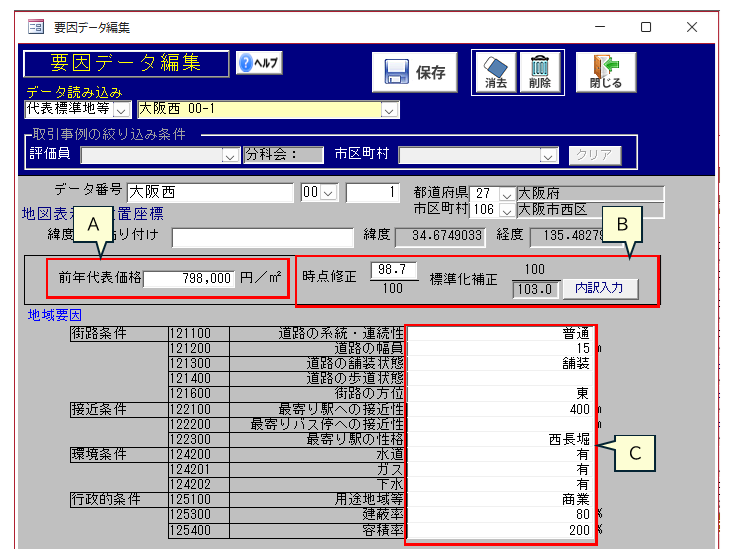729x560 pixels.
Task: Open the 市区町村 code 106 dropdown
Action: coord(506,211)
